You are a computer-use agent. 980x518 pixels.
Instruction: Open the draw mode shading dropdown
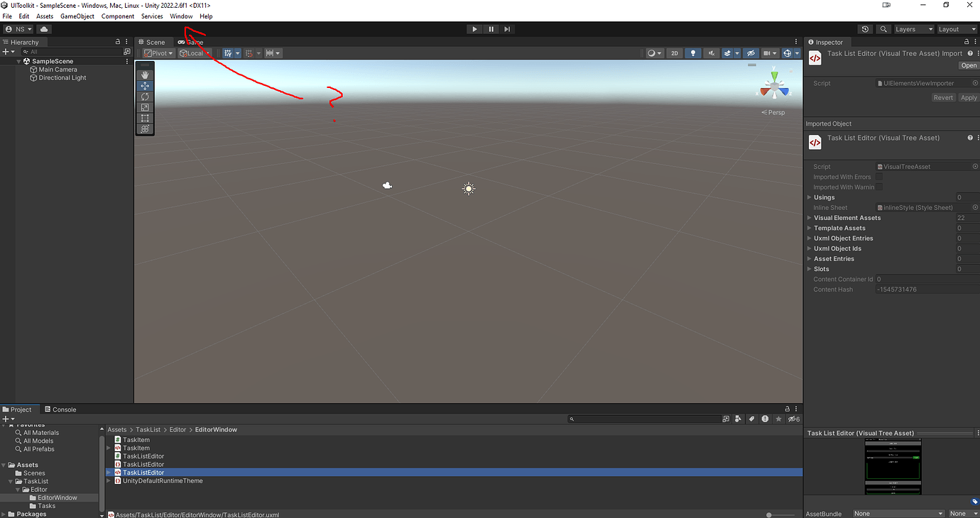point(654,53)
